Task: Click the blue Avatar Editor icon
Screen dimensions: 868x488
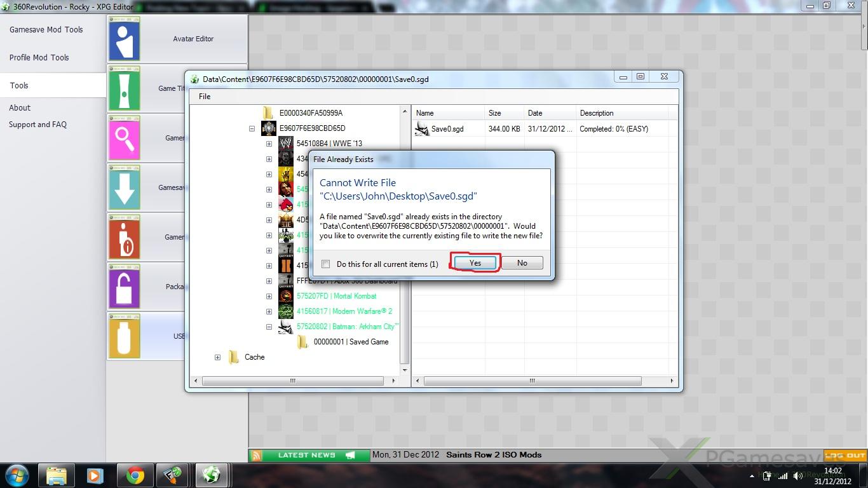Action: pyautogui.click(x=124, y=39)
